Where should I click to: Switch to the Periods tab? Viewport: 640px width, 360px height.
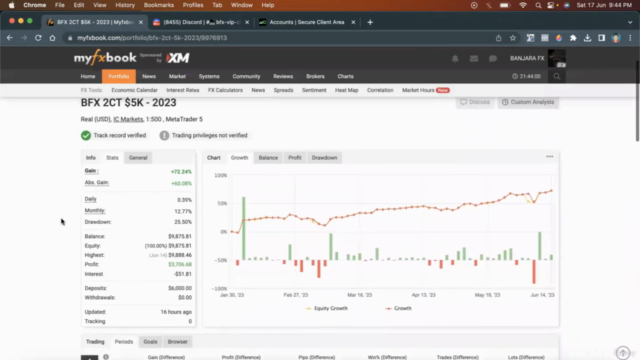coord(124,342)
